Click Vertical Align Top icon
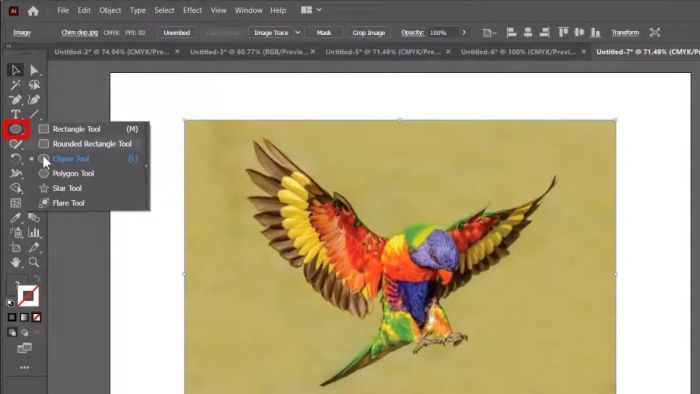 coord(563,32)
